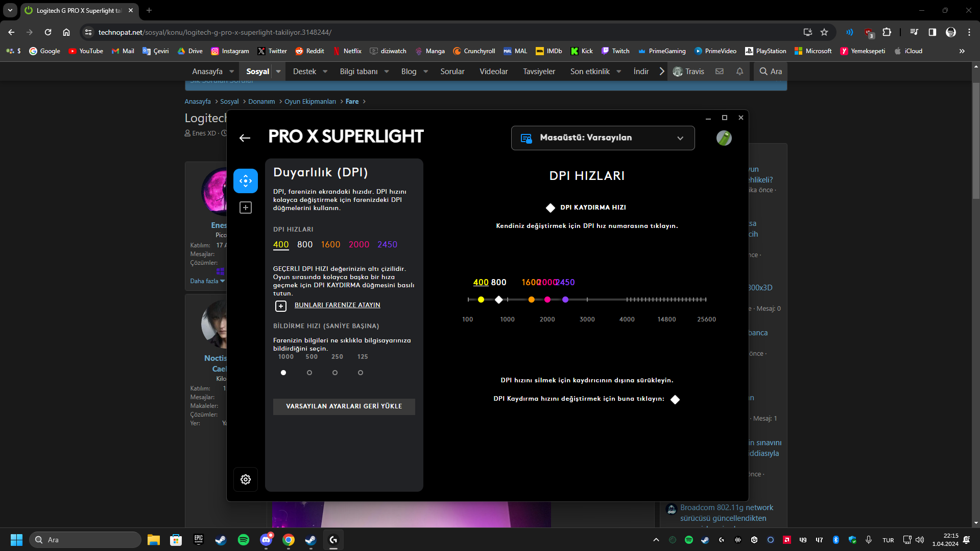The image size is (980, 551).
Task: Open the Sensitivity (DPI) sidebar tab
Action: point(246,181)
